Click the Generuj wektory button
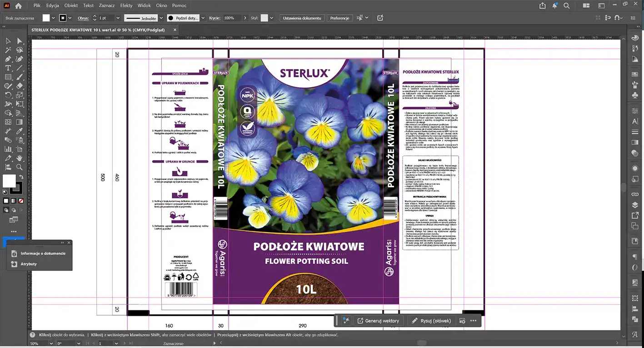This screenshot has width=644, height=348. 378,321
